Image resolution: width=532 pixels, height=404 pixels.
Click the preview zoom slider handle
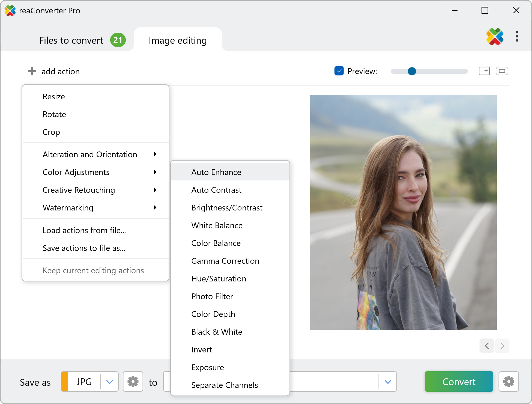tap(412, 71)
